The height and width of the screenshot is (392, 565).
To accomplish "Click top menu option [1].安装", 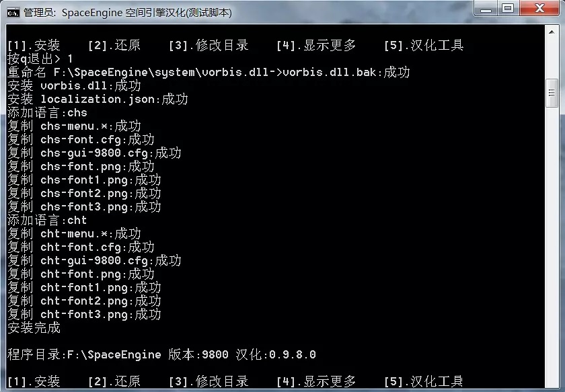I will click(x=34, y=46).
